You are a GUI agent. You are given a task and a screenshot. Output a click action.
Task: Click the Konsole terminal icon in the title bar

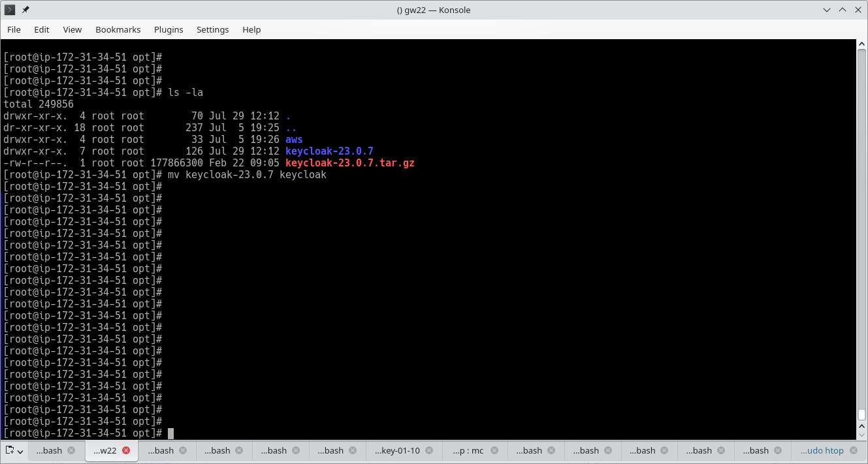tap(10, 10)
